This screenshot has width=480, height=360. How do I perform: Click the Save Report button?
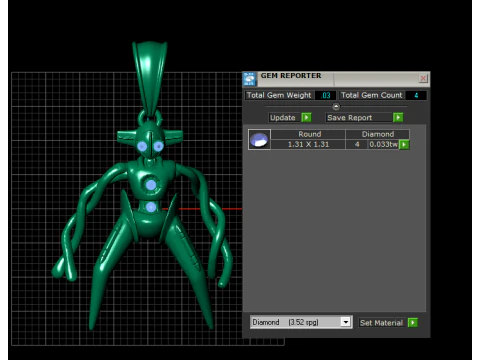tap(359, 118)
